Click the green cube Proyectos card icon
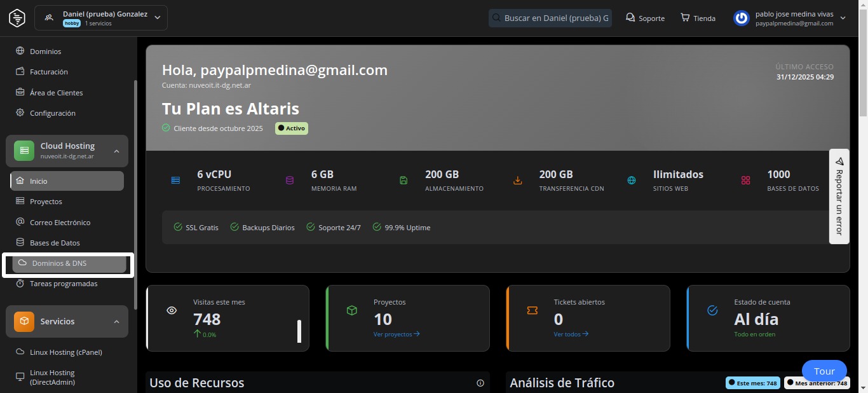This screenshot has height=393, width=868. pos(352,310)
